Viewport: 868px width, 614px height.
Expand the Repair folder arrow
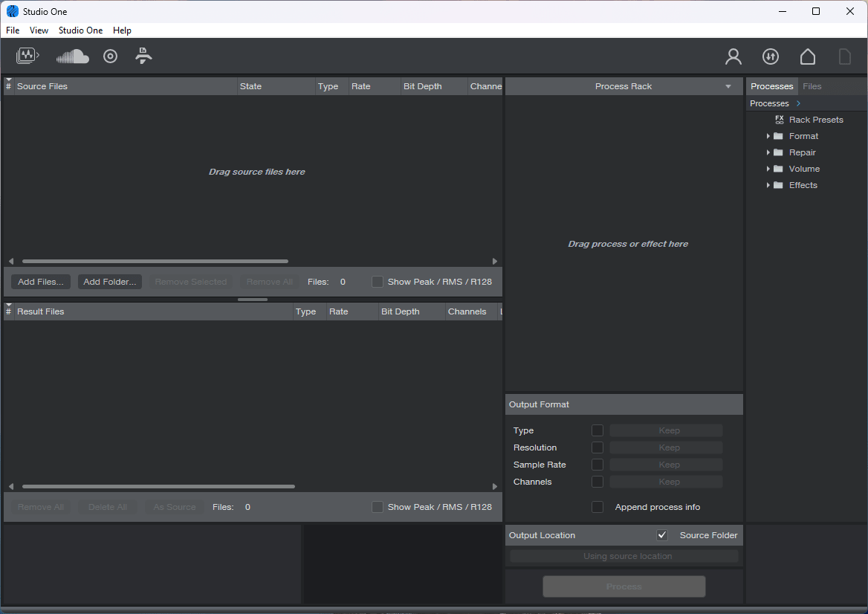coord(768,152)
